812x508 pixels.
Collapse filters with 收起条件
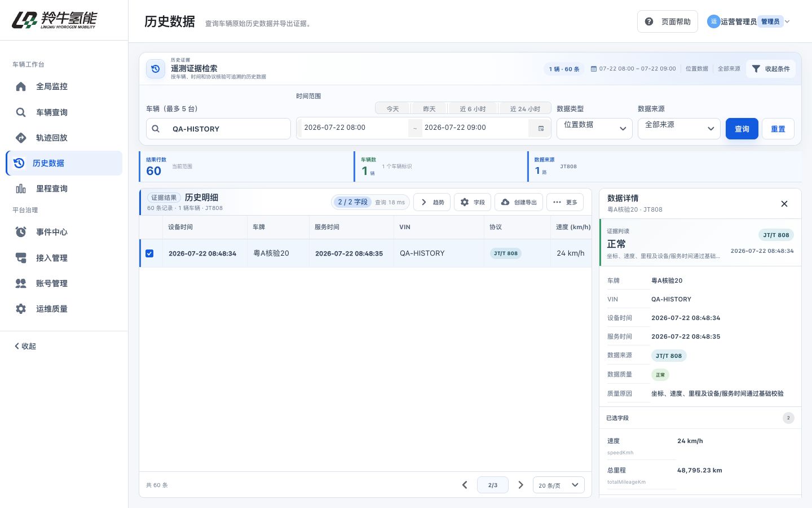click(x=771, y=69)
